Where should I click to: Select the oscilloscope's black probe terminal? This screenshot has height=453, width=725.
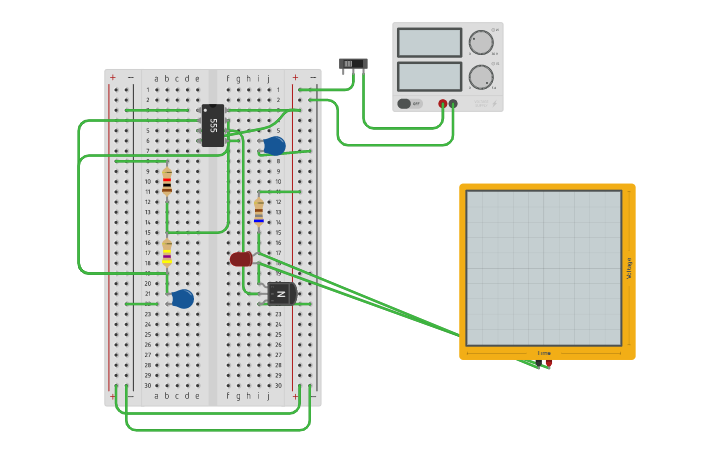[x=539, y=363]
